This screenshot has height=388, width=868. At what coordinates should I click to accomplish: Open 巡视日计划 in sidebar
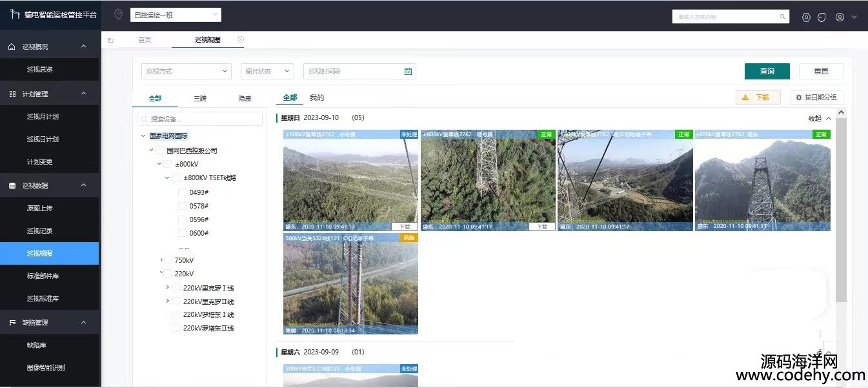43,139
